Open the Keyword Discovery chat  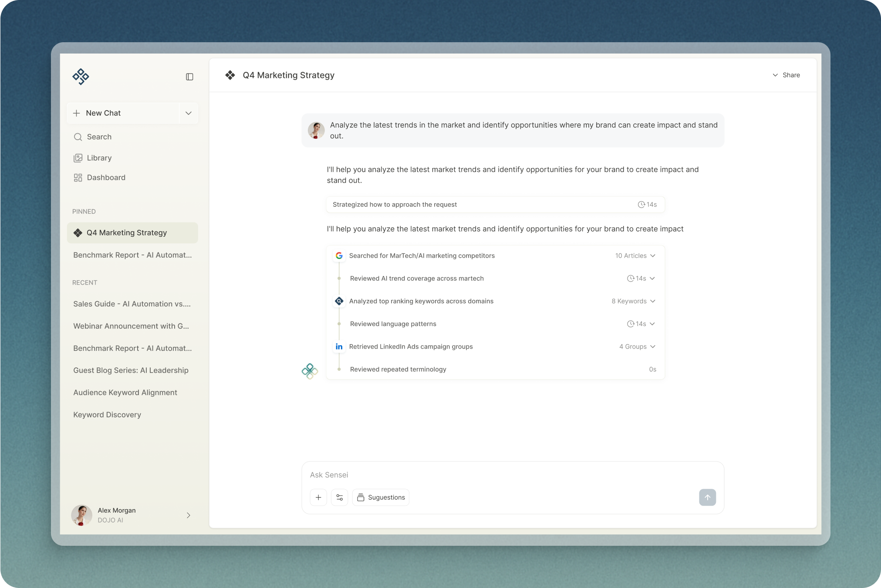tap(107, 415)
